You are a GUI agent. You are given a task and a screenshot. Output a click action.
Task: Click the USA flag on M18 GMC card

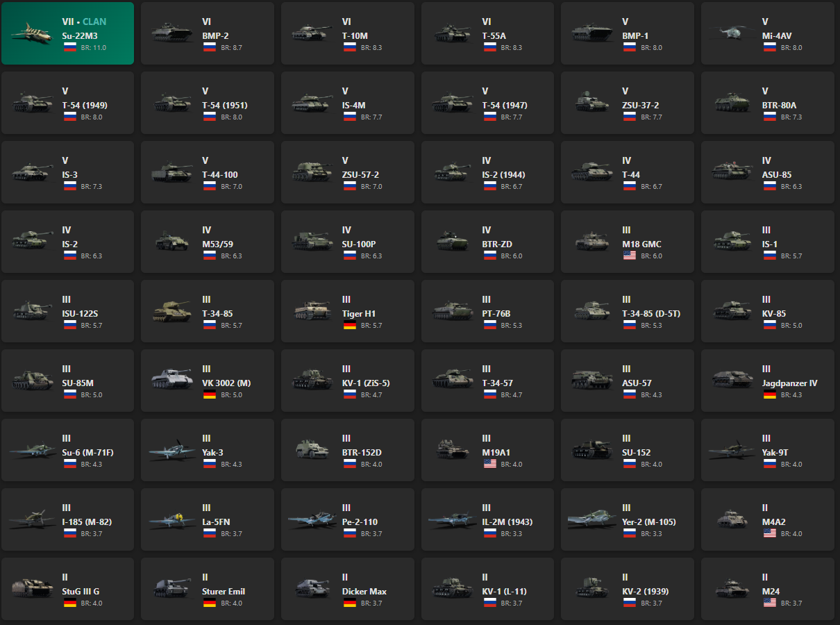[x=630, y=256]
